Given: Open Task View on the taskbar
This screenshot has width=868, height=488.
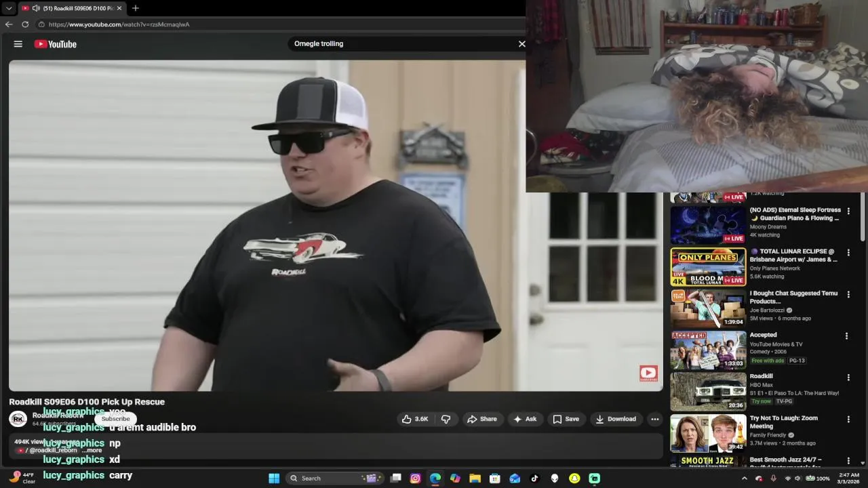Looking at the screenshot, I should [x=396, y=478].
